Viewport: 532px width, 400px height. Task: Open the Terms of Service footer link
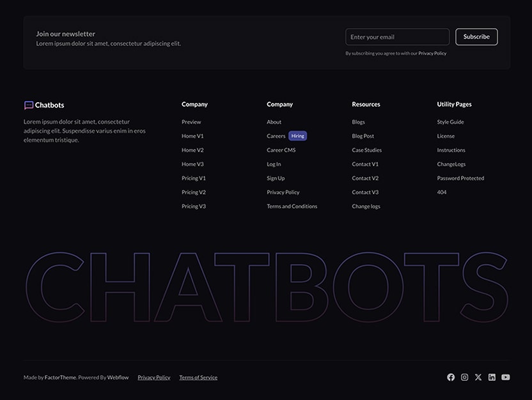tap(198, 377)
